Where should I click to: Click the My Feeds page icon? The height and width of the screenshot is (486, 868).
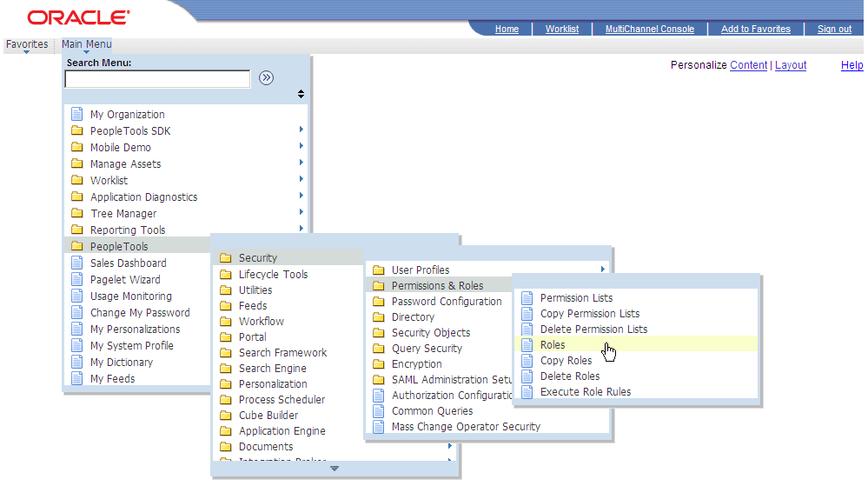click(x=77, y=378)
